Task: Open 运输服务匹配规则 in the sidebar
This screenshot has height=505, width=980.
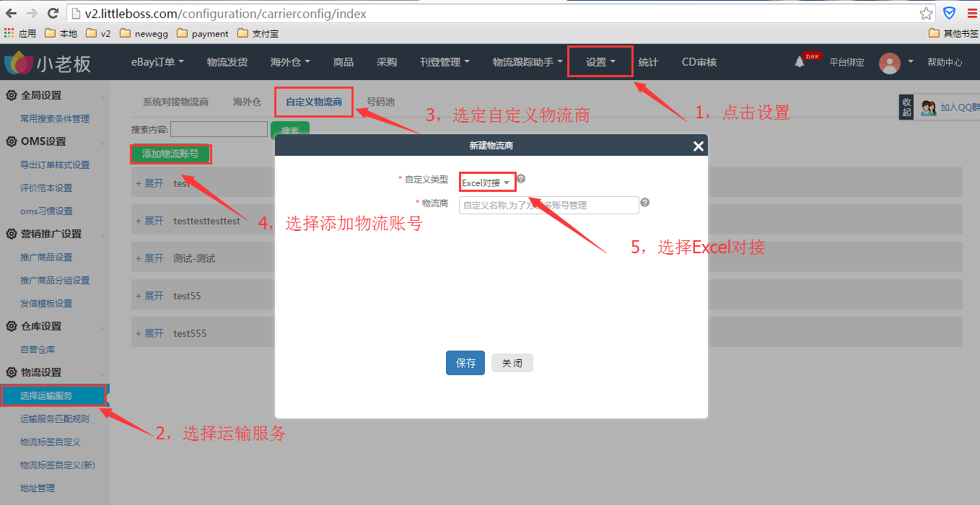Action: pos(55,418)
